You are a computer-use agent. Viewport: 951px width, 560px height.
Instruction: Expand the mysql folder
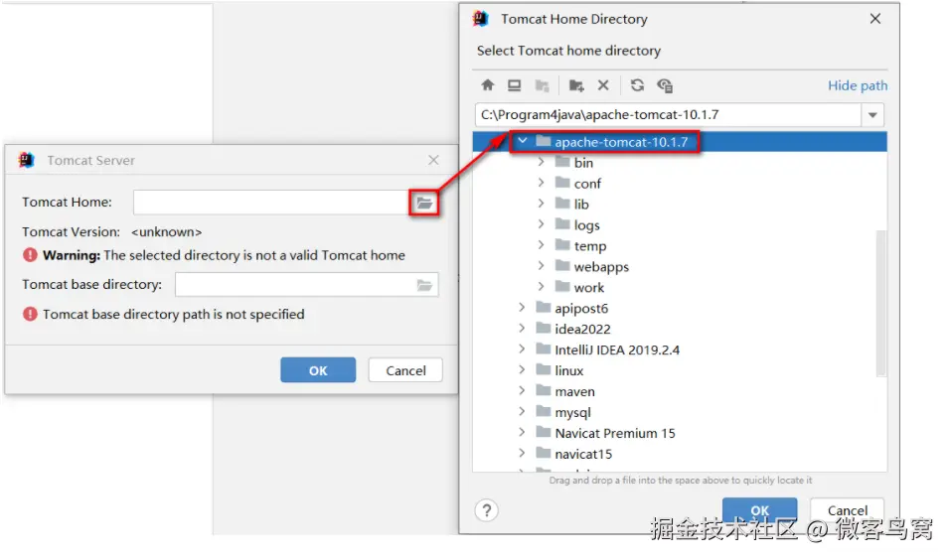point(522,411)
